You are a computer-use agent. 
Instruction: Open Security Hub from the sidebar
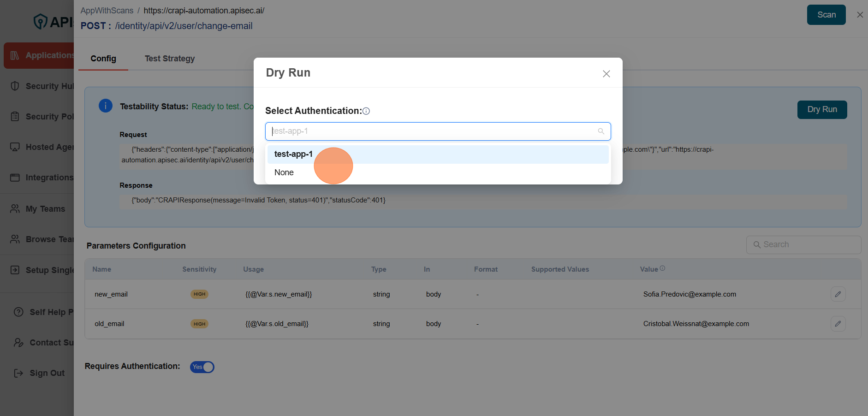click(14, 86)
